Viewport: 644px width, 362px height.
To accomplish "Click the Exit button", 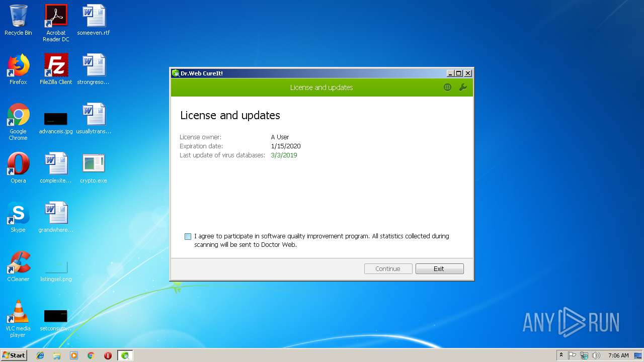I will [x=439, y=269].
